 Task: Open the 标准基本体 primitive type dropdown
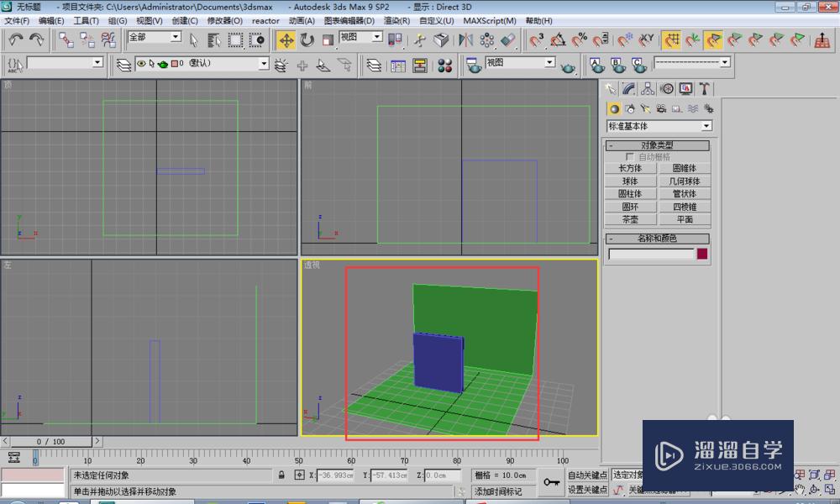point(659,126)
